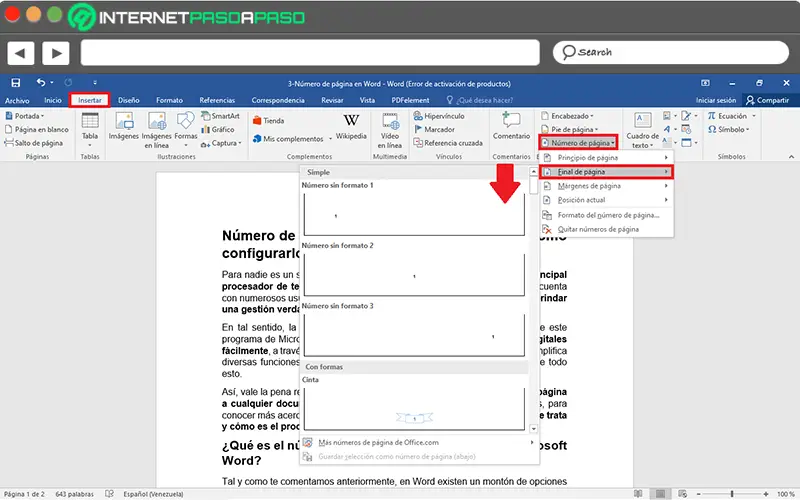Screen dimensions: 800x500
Task: Choose Final de página option
Action: (x=606, y=172)
